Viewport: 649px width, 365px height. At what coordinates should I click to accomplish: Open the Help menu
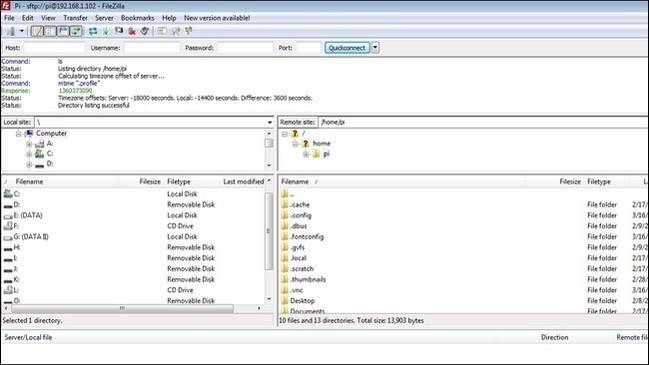(x=169, y=18)
